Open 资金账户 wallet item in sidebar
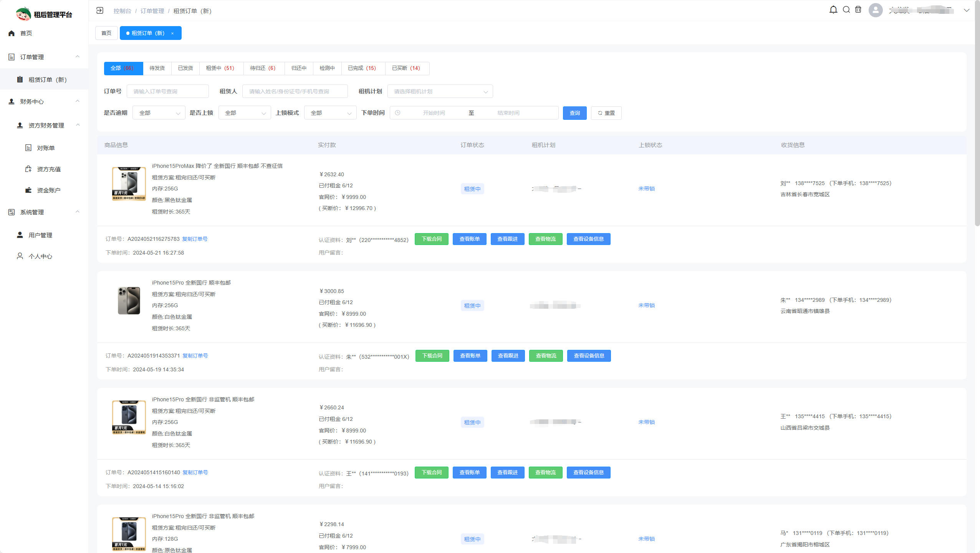The height and width of the screenshot is (553, 980). point(48,190)
